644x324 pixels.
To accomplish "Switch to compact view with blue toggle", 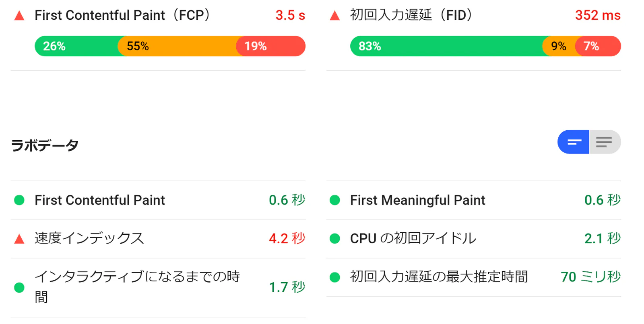I will click(x=574, y=142).
